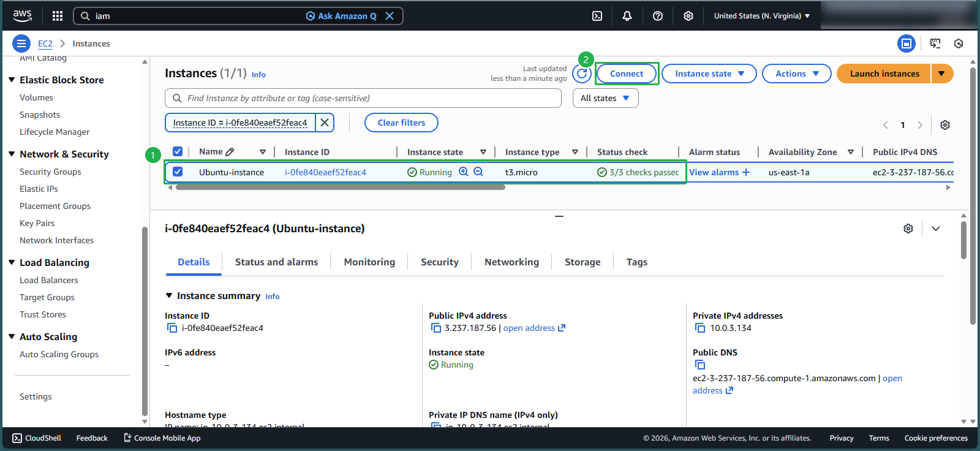Open the hexagon icon in breadcrumb bar

pos(959,44)
